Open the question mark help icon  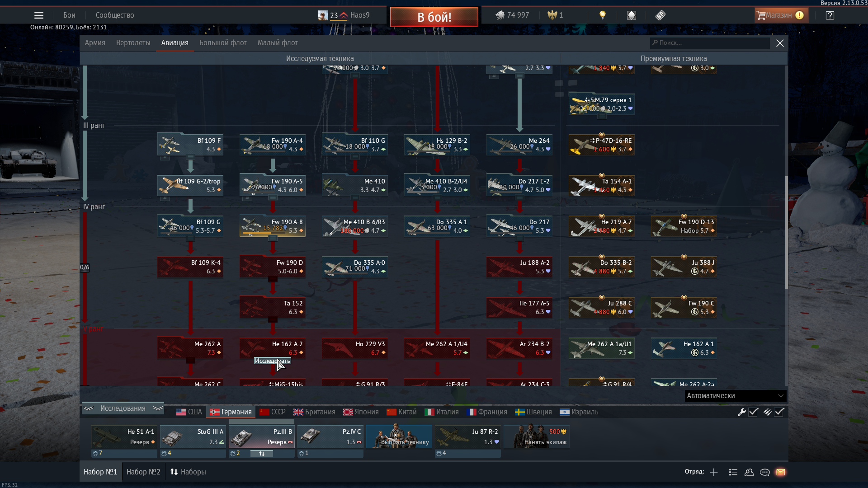point(830,15)
